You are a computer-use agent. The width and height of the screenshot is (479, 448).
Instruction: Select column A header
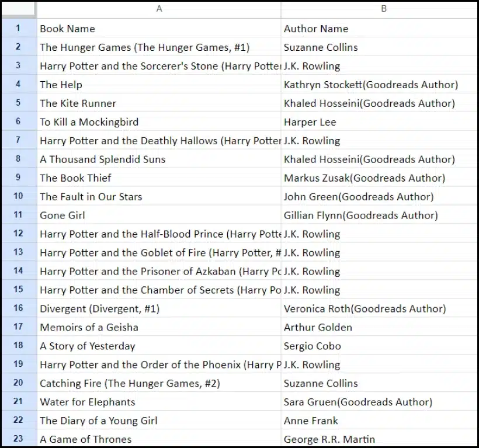pyautogui.click(x=159, y=9)
